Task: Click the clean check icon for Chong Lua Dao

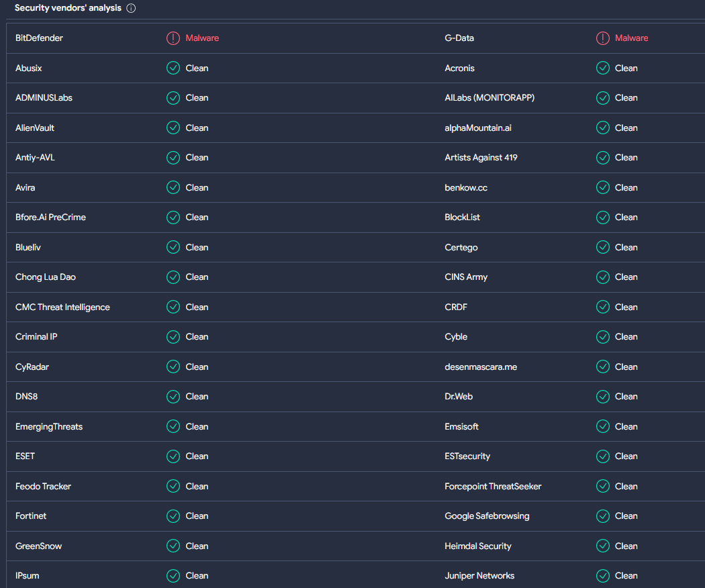Action: tap(173, 277)
